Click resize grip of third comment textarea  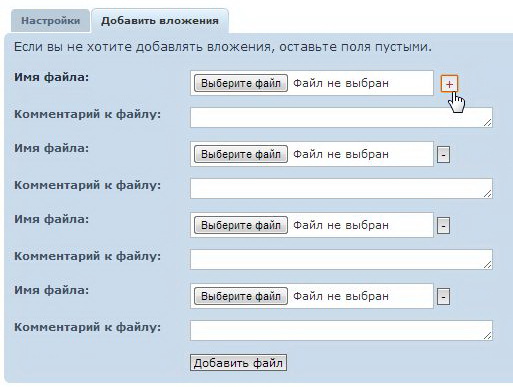(x=487, y=265)
